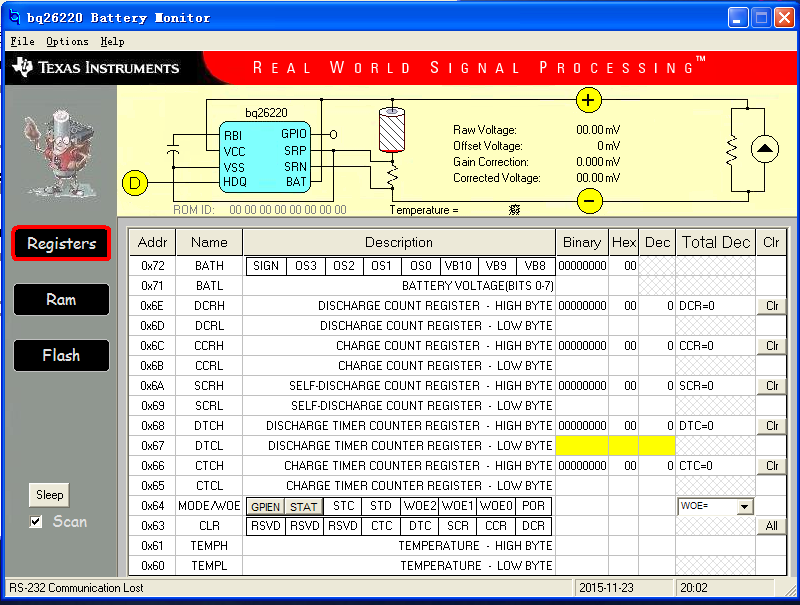Click the OS0 bit in BATH row

point(420,266)
